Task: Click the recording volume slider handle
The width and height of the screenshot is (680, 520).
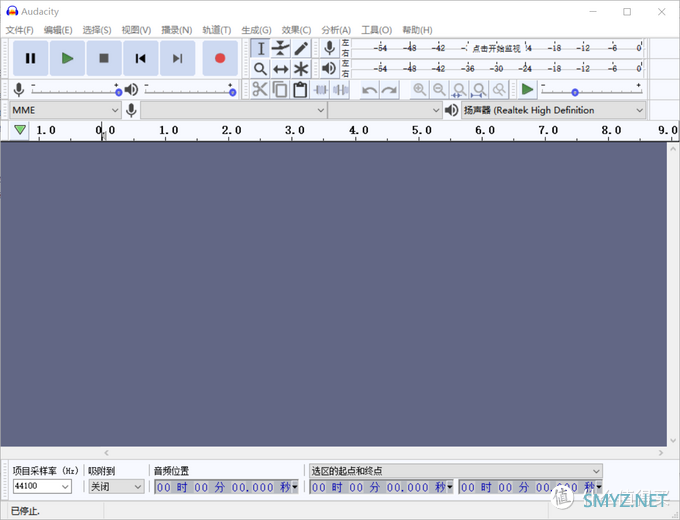Action: pyautogui.click(x=118, y=92)
